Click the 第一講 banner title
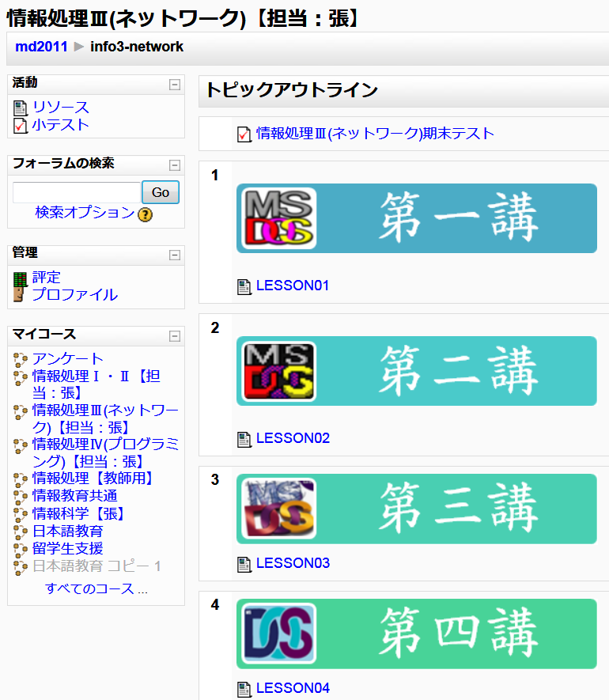The height and width of the screenshot is (700, 609). pos(459,218)
